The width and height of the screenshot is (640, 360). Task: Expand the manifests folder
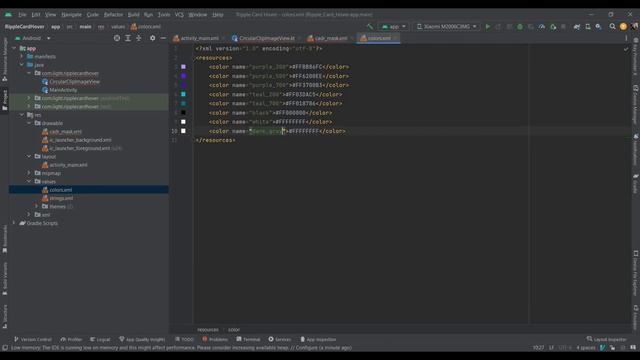coord(22,56)
